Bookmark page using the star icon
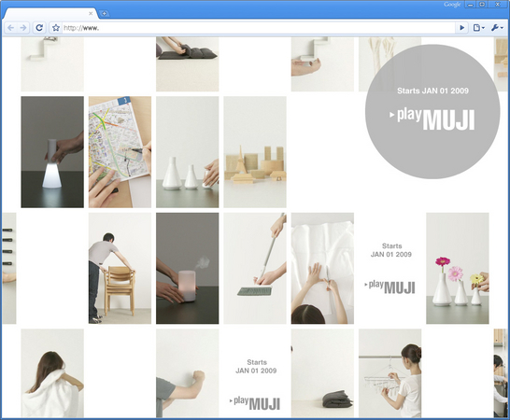 [56, 28]
